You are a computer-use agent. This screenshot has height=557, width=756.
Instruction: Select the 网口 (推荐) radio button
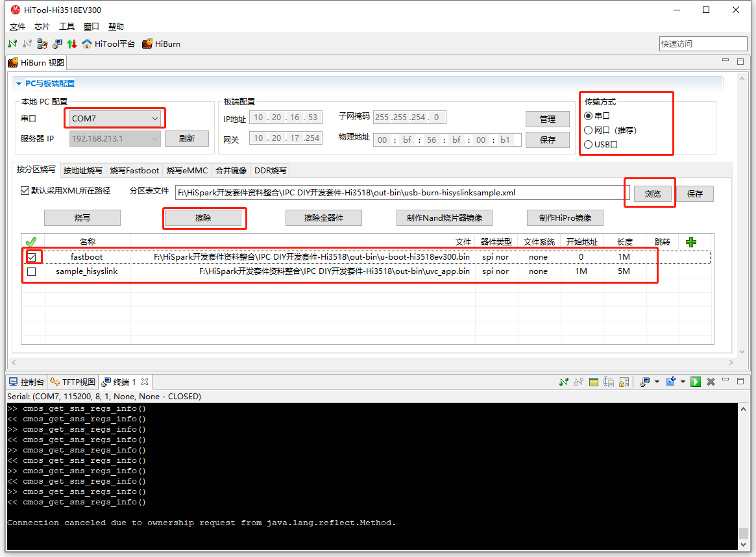[588, 130]
